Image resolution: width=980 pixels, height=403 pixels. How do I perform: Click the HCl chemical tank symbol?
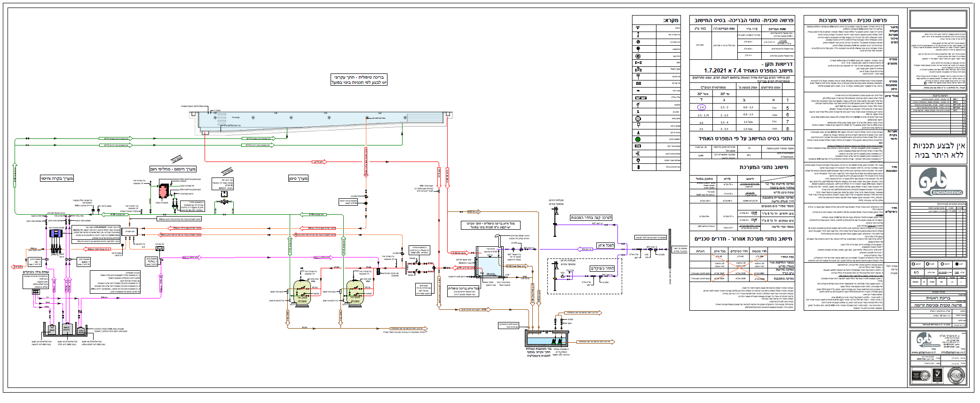52,330
